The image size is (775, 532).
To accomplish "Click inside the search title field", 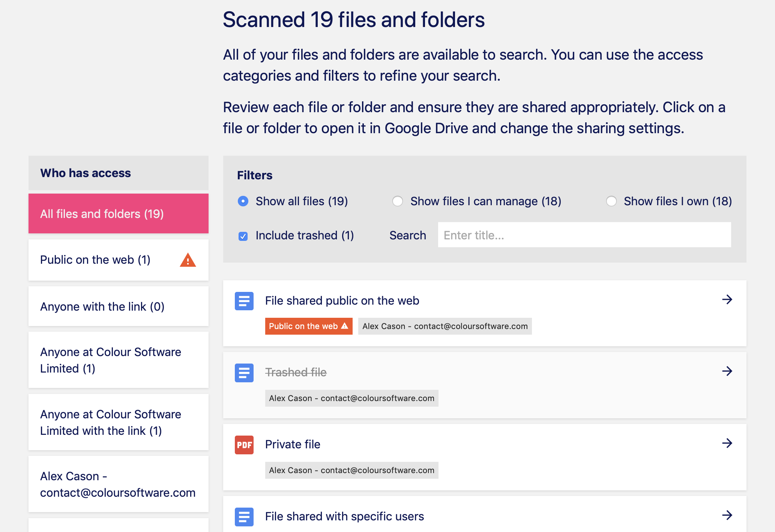I will 584,235.
